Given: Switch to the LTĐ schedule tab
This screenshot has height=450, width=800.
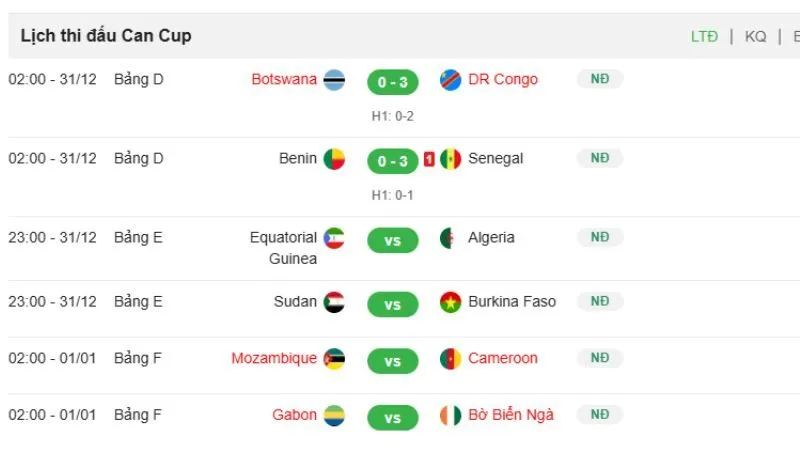Looking at the screenshot, I should (x=704, y=36).
